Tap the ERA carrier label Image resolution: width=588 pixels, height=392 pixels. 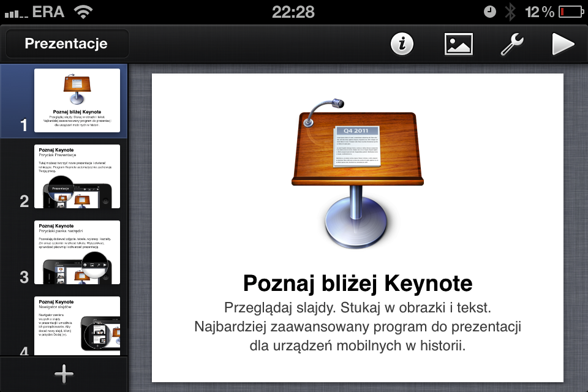pos(48,12)
